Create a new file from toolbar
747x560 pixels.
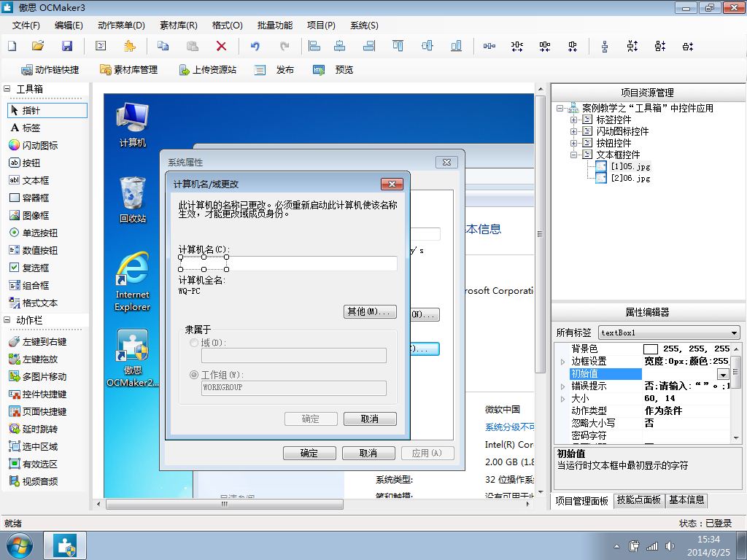[12, 46]
